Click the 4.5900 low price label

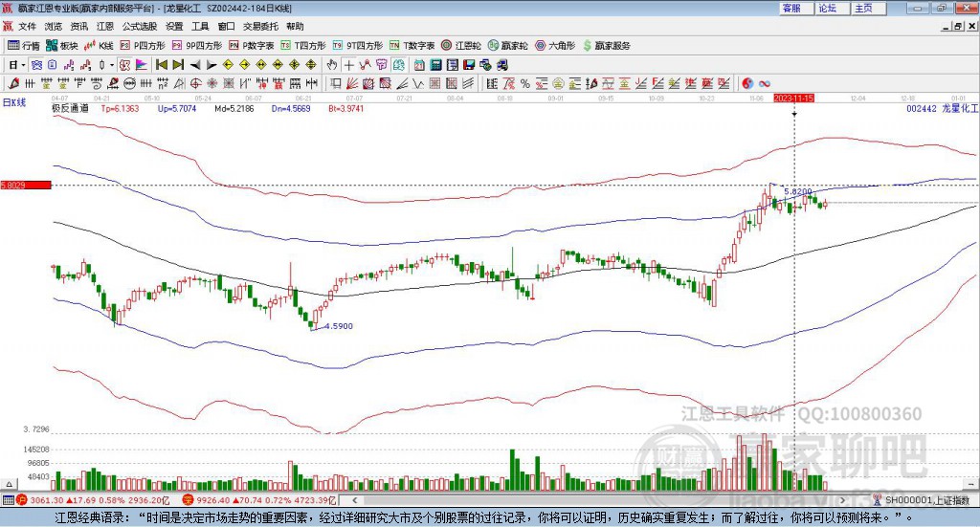pos(339,326)
